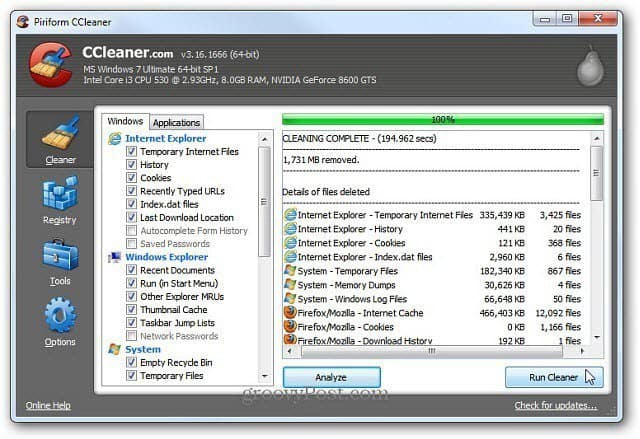Image resolution: width=640 pixels, height=439 pixels.
Task: Click IE icon on the History result row
Action: (x=290, y=228)
